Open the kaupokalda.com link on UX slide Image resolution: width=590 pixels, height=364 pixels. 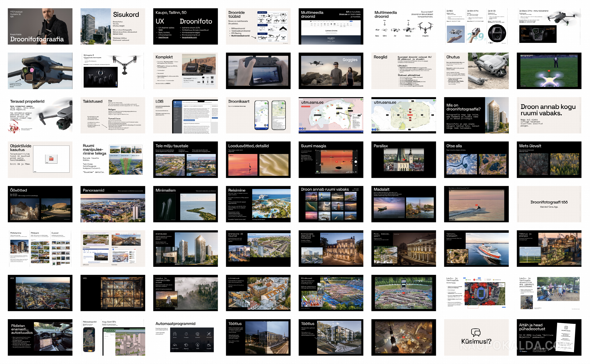pos(189,37)
